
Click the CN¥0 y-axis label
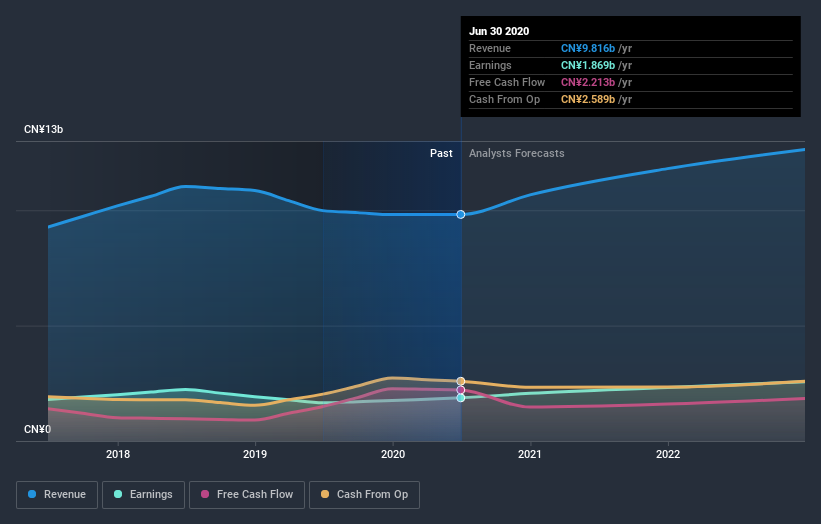pyautogui.click(x=38, y=429)
